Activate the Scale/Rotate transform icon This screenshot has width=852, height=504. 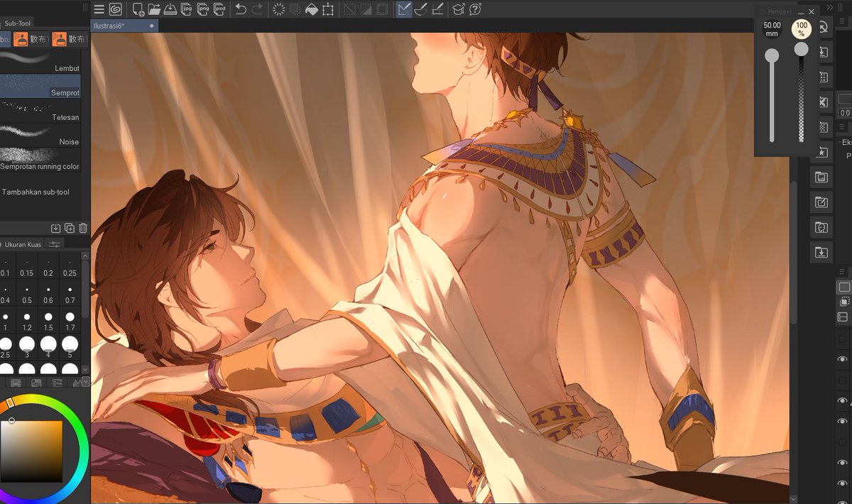[x=327, y=9]
